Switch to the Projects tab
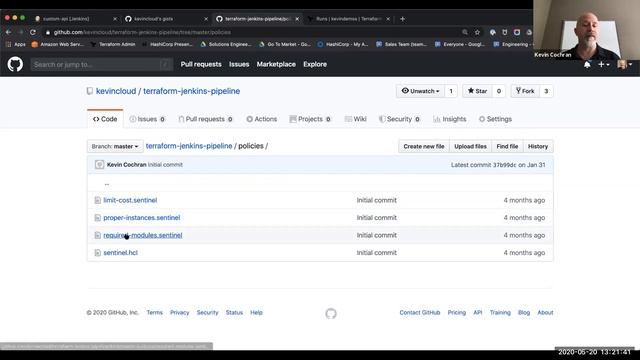640x360 pixels. tap(310, 119)
